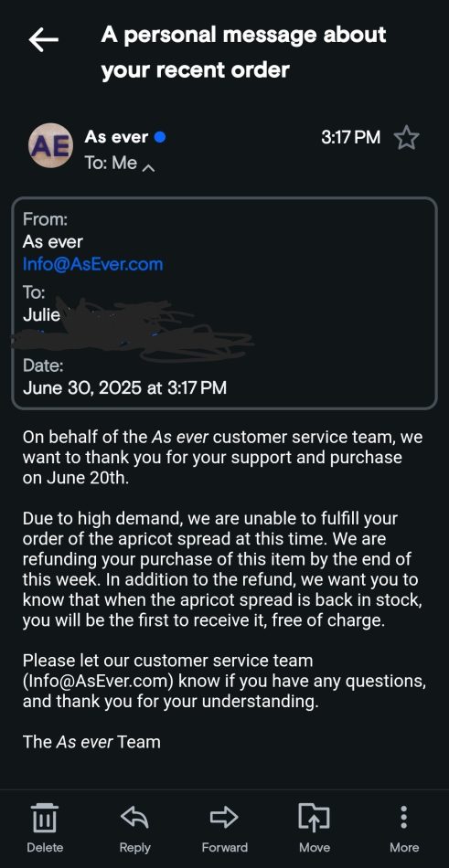Open the Info@AsEver.com sender address link
Image resolution: width=449 pixels, height=868 pixels.
point(92,264)
